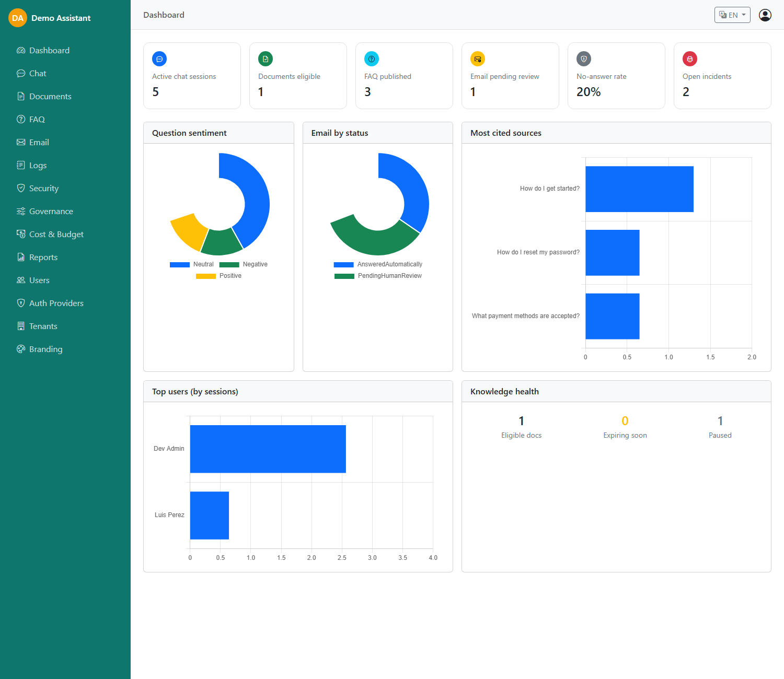Click the Documents file icon in sidebar

click(x=21, y=97)
